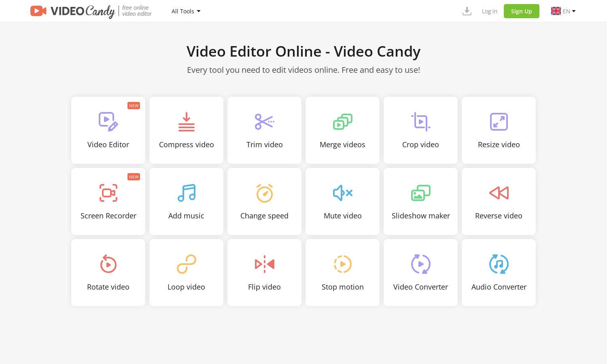Click NEW badge on Video Editor card

134,106
